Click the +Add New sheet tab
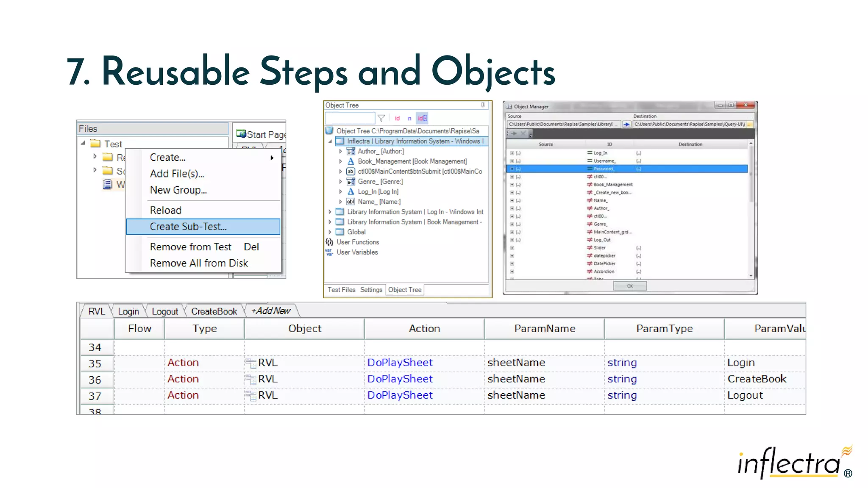 [271, 311]
